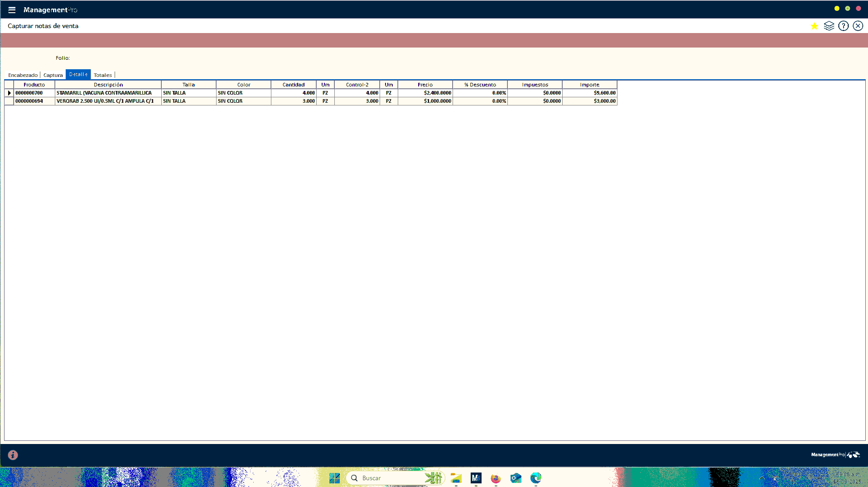Click the Buscar search box in taskbar

coord(390,478)
